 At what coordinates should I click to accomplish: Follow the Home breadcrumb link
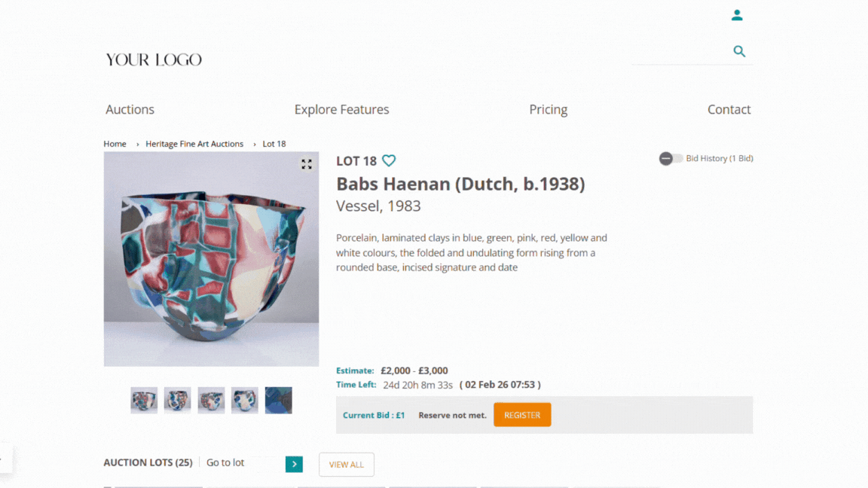coord(115,144)
